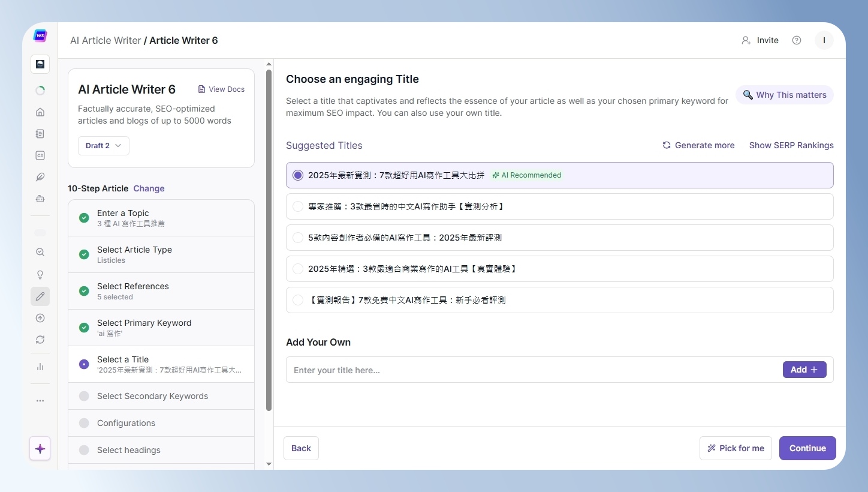Click the View Docs document icon
The height and width of the screenshot is (492, 868).
[201, 89]
